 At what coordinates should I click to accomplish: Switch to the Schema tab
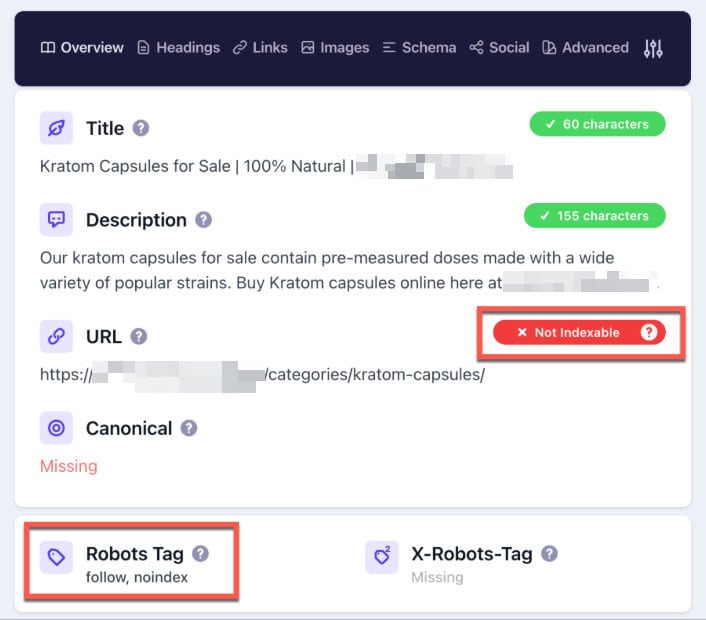click(x=419, y=47)
